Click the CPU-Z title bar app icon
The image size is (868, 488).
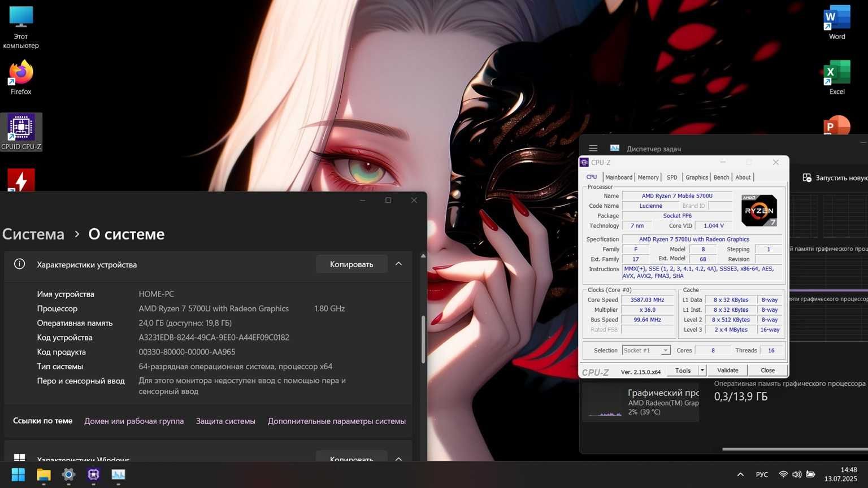point(584,162)
